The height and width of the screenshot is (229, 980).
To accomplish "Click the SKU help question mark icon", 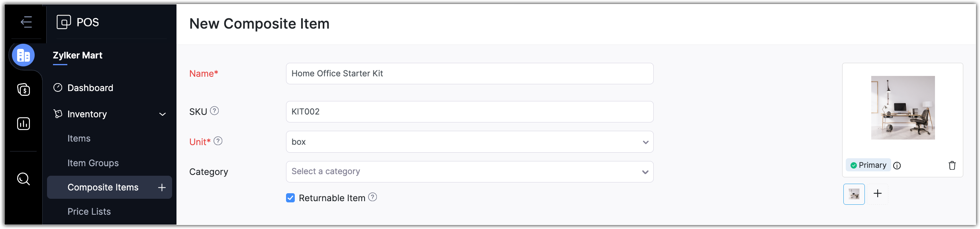I will tap(214, 111).
